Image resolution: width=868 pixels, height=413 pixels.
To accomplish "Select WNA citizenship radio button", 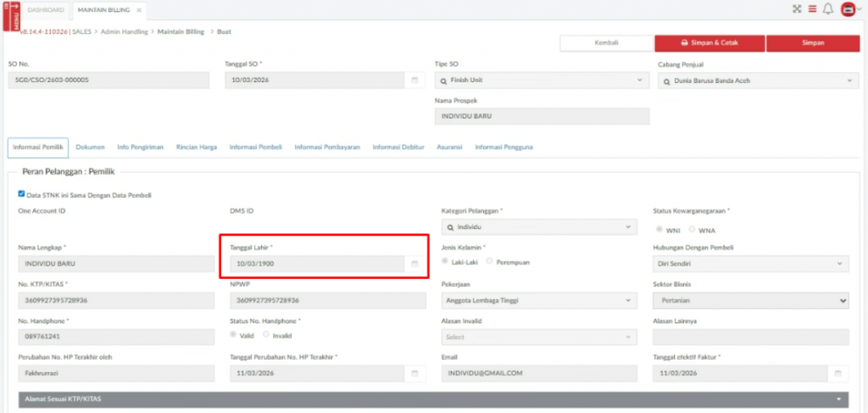I will (693, 230).
